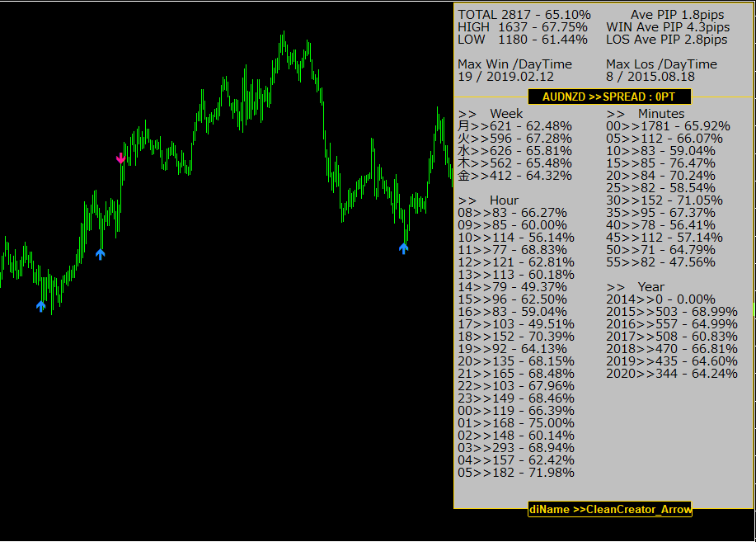Select hour row 14>>79 - 49.37%

[512, 287]
